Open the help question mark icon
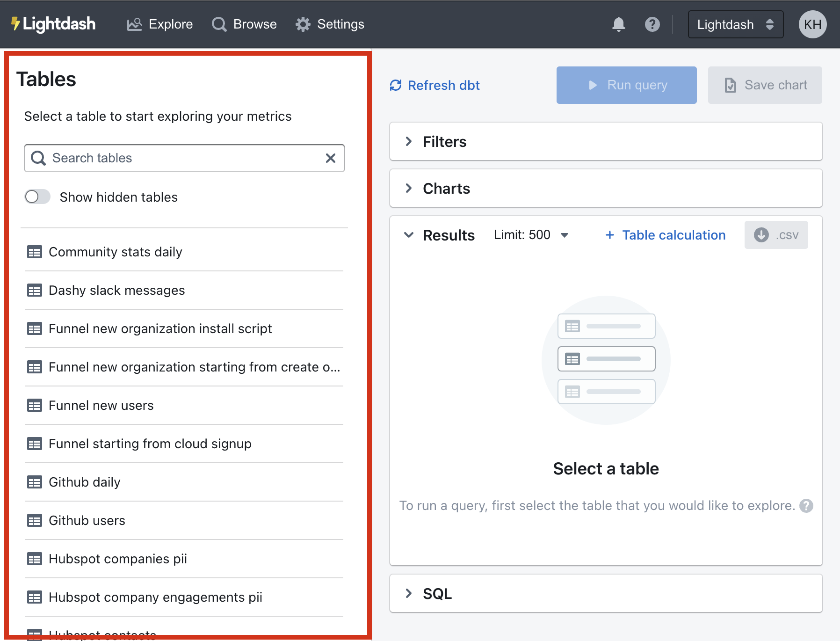The image size is (840, 641). point(652,24)
